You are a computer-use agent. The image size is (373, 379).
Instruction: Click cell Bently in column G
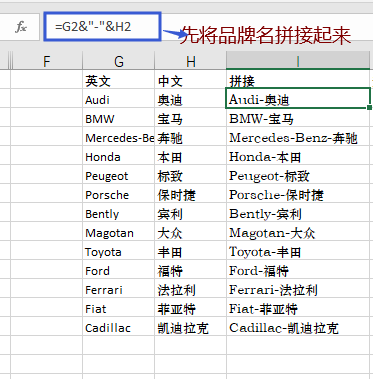click(x=119, y=213)
